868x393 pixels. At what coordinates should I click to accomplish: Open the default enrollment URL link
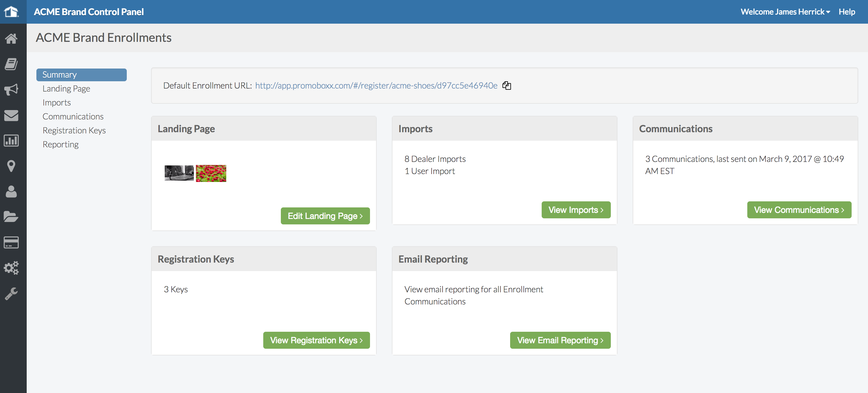click(376, 86)
